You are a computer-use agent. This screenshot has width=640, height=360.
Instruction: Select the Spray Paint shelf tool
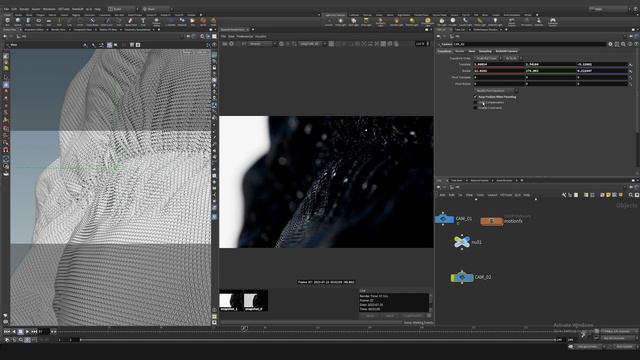[131, 21]
